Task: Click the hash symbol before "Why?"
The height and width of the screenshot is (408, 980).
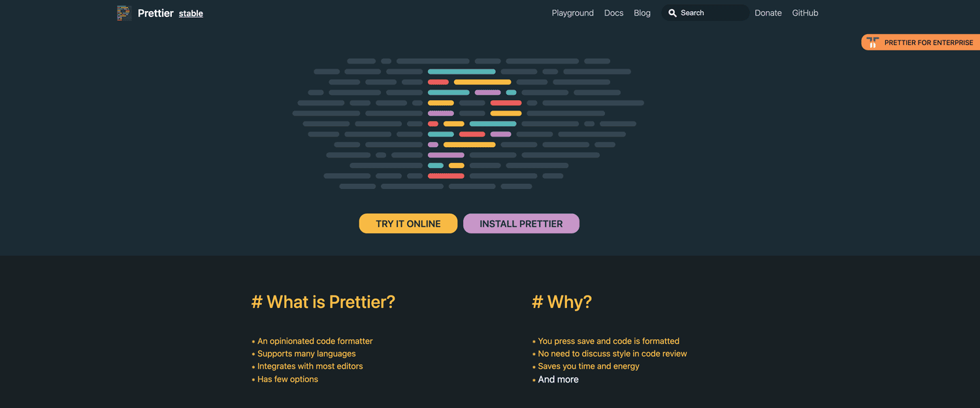Action: click(x=538, y=302)
